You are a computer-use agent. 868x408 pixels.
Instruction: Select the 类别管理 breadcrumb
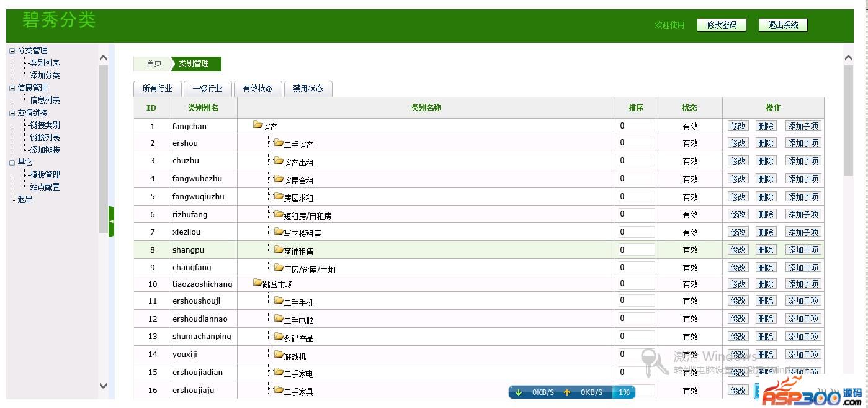point(195,63)
